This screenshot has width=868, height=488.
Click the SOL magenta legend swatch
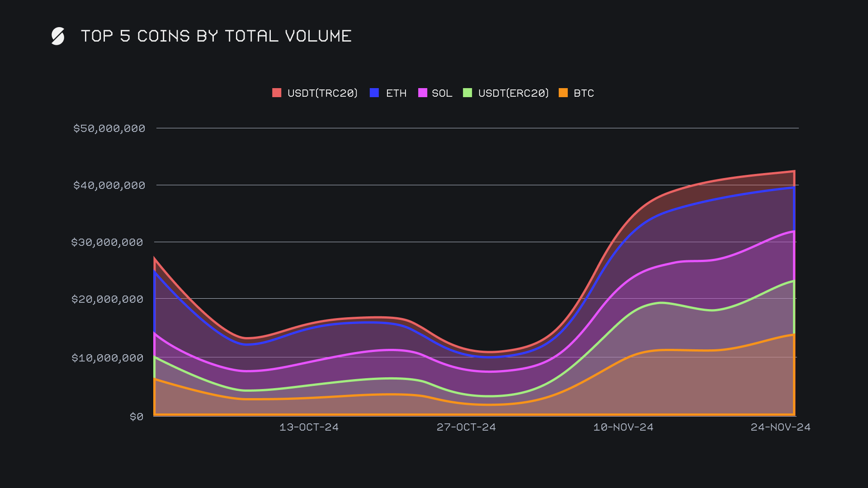(423, 93)
